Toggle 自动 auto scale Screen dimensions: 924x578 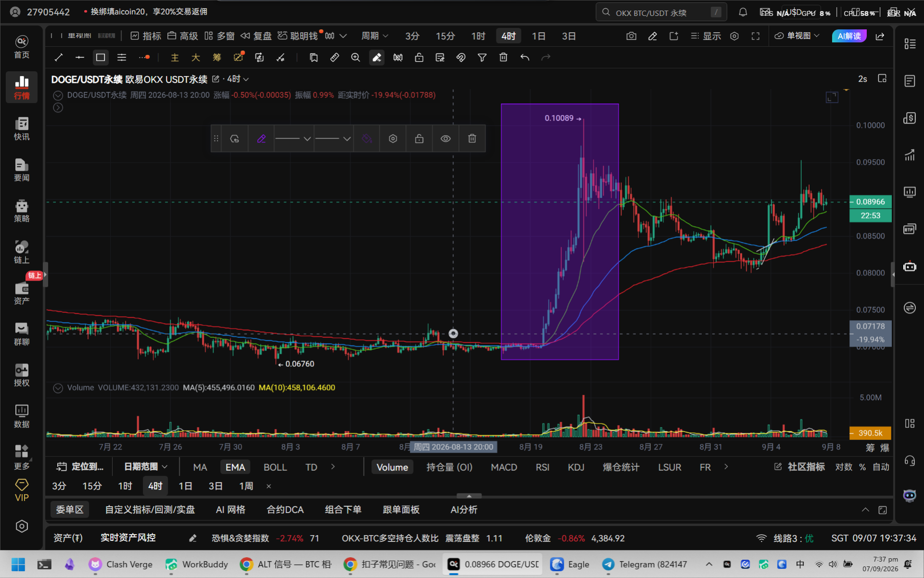click(881, 467)
